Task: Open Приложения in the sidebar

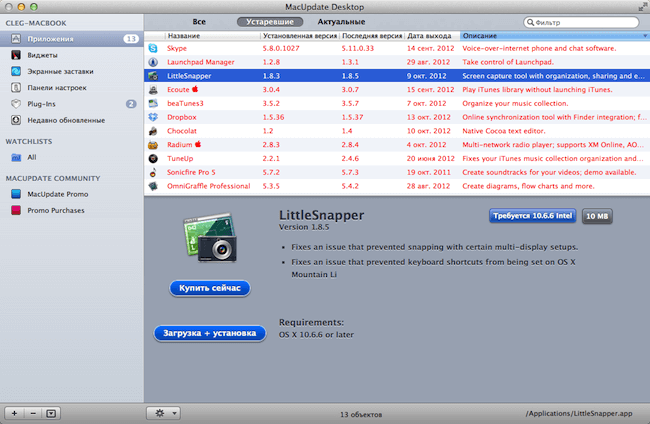Action: click(71, 39)
